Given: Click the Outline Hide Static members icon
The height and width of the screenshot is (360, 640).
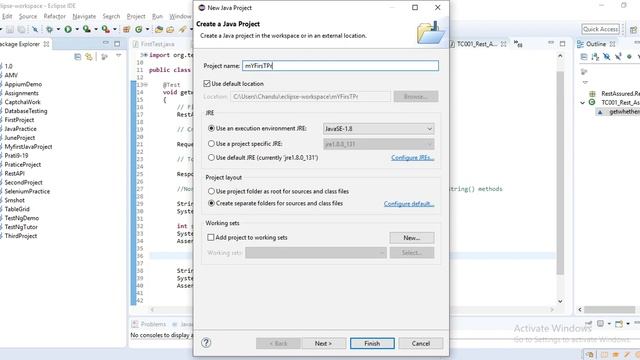Looking at the screenshot, I should coord(618,57).
